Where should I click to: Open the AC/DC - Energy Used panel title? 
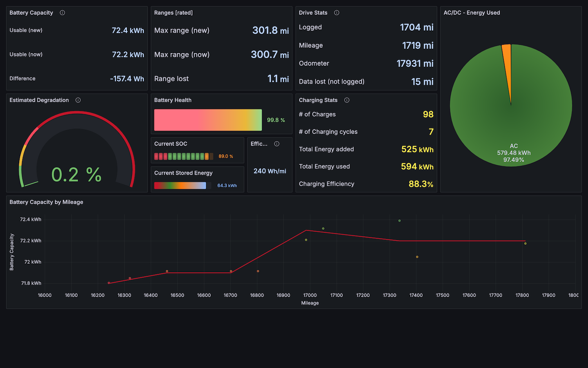point(472,13)
